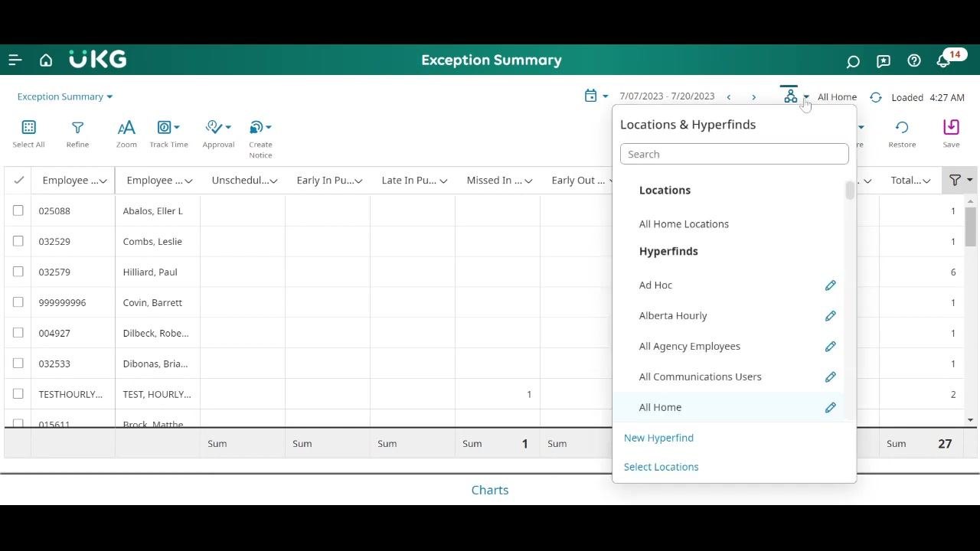The image size is (980, 551).
Task: Click the table column filter funnel
Action: click(x=955, y=180)
